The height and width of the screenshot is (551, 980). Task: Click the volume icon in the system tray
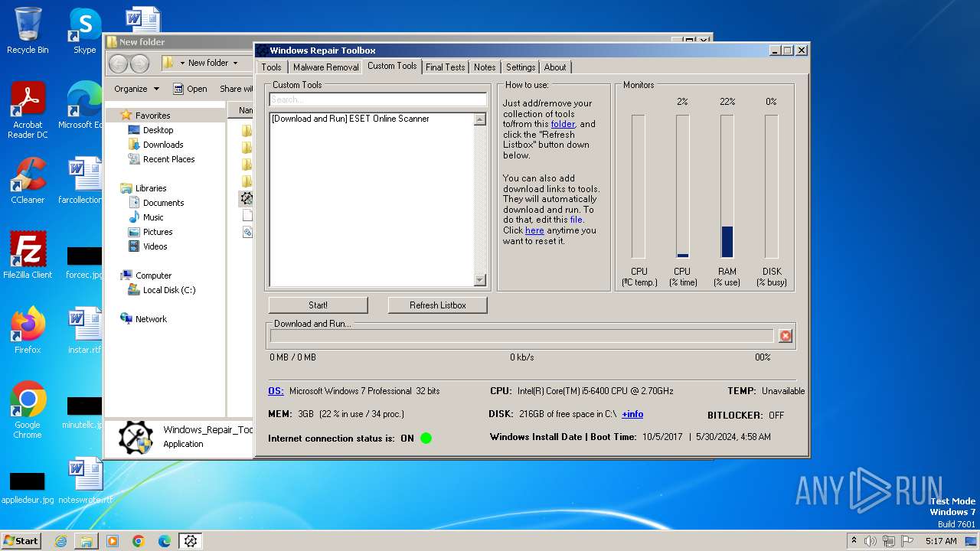pyautogui.click(x=870, y=541)
